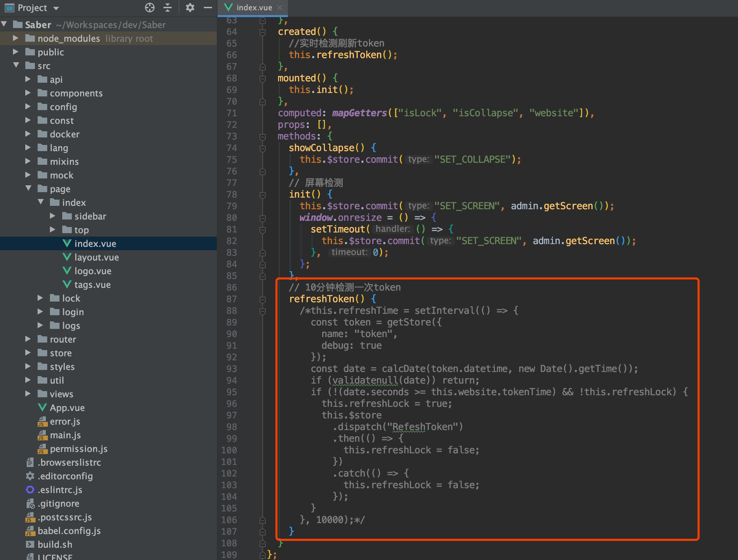
Task: Open .eslintrc.js file
Action: [60, 490]
